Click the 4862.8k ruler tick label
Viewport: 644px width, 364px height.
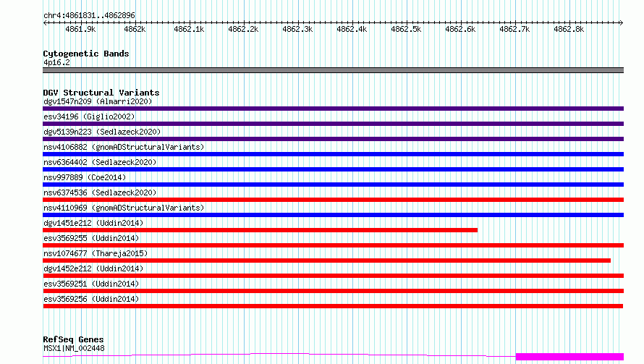pyautogui.click(x=569, y=29)
